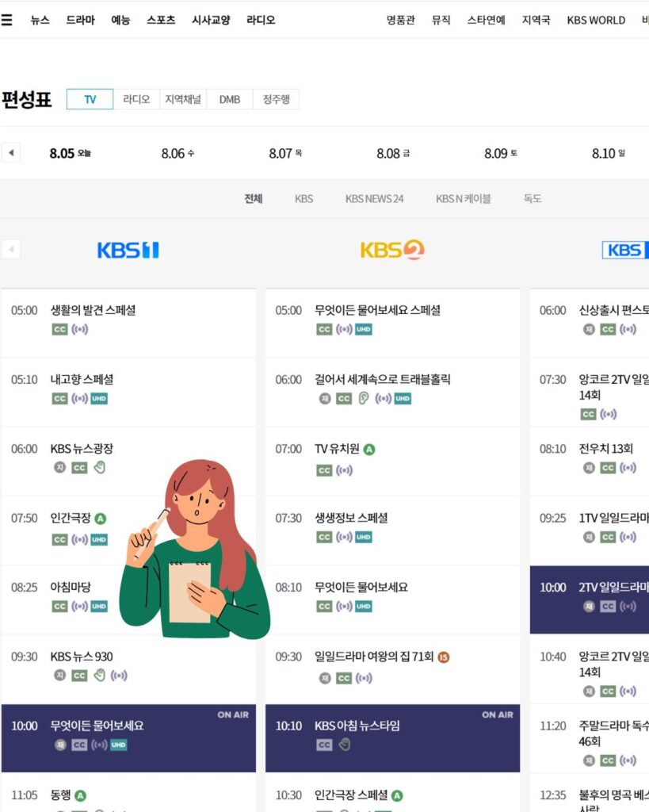The width and height of the screenshot is (649, 812).
Task: Click sign-language hand icon under KBS 뉴스광장
Action: pos(100,467)
